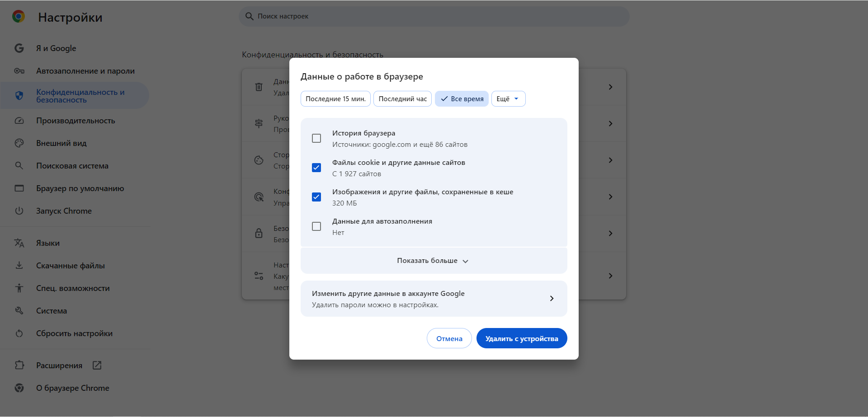Click the download icon for Скачанные файлы

pos(19,265)
